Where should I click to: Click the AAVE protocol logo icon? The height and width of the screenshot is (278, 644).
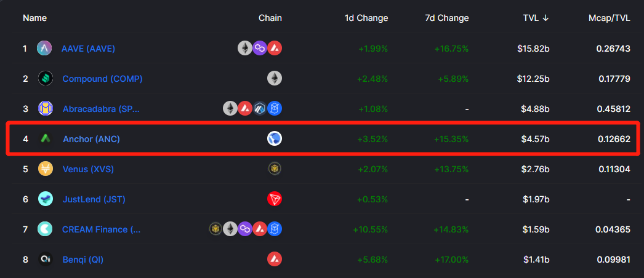[44, 49]
